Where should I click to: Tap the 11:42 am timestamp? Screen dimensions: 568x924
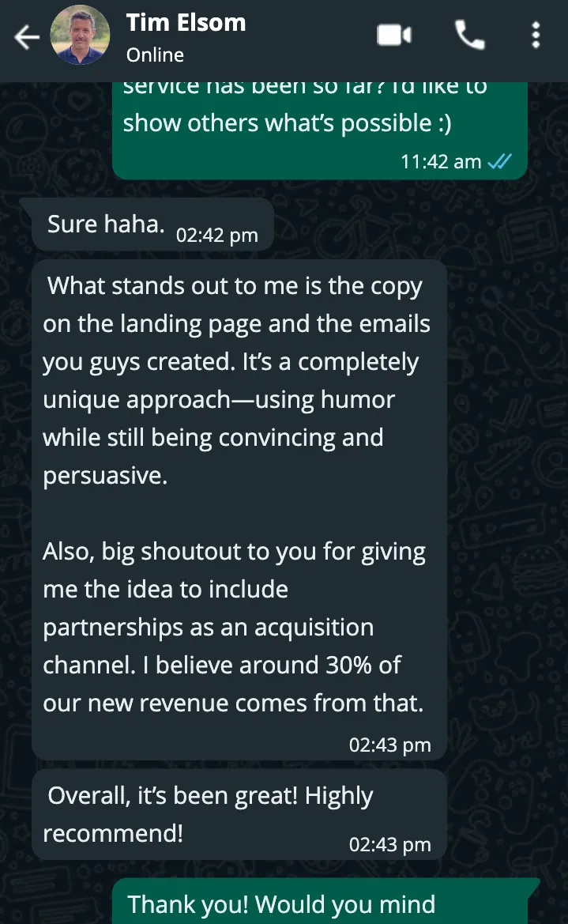441,161
